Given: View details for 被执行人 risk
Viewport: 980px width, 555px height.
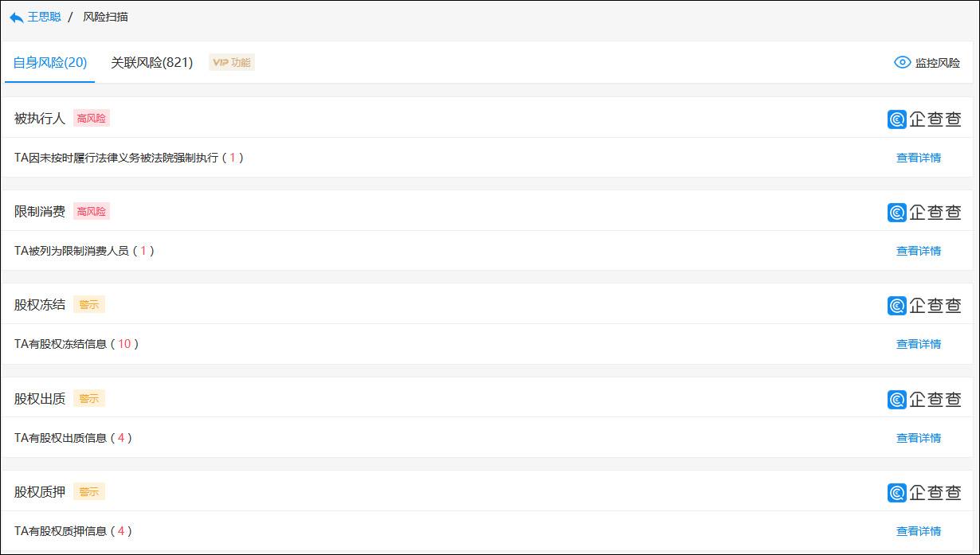Looking at the screenshot, I should (x=918, y=158).
